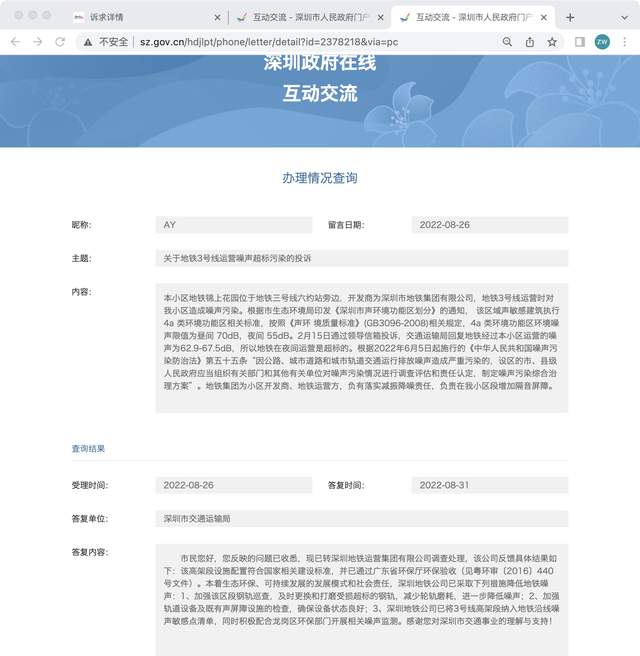This screenshot has width=640, height=656.
Task: Click the 留言日期 label
Action: pos(346,225)
